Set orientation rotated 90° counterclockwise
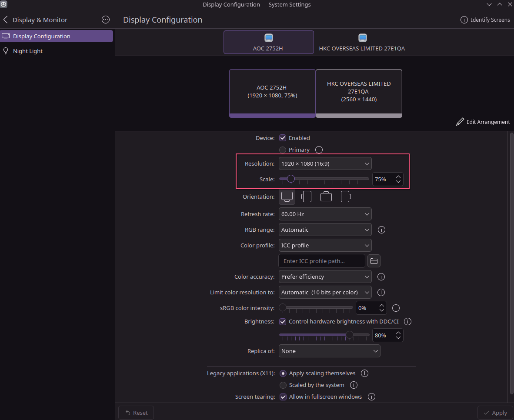The image size is (514, 420). click(306, 197)
